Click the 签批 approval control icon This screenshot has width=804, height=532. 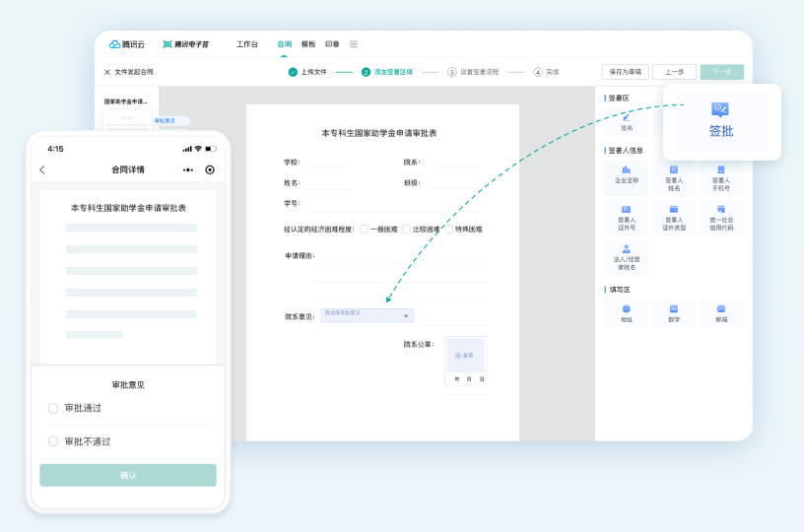pyautogui.click(x=720, y=110)
